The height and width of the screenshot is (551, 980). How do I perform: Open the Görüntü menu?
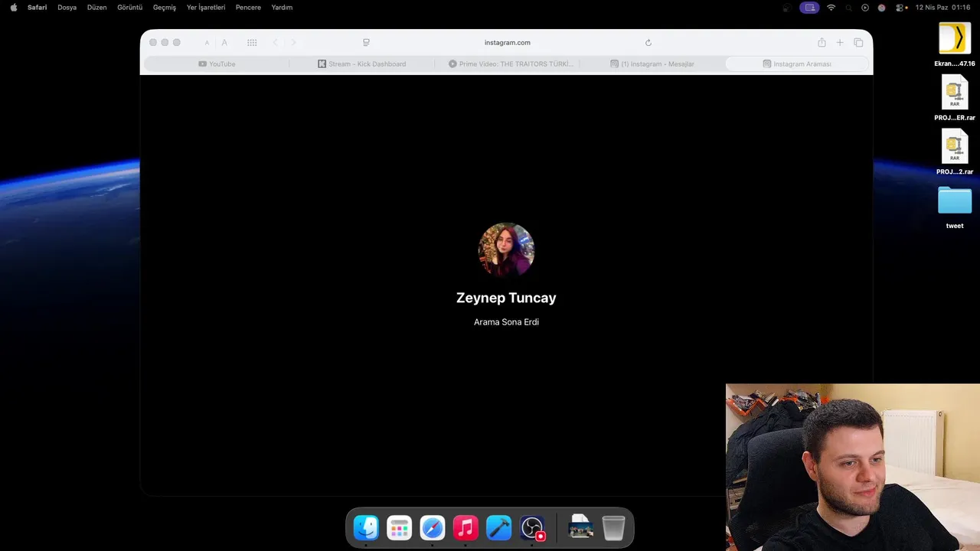pos(129,8)
